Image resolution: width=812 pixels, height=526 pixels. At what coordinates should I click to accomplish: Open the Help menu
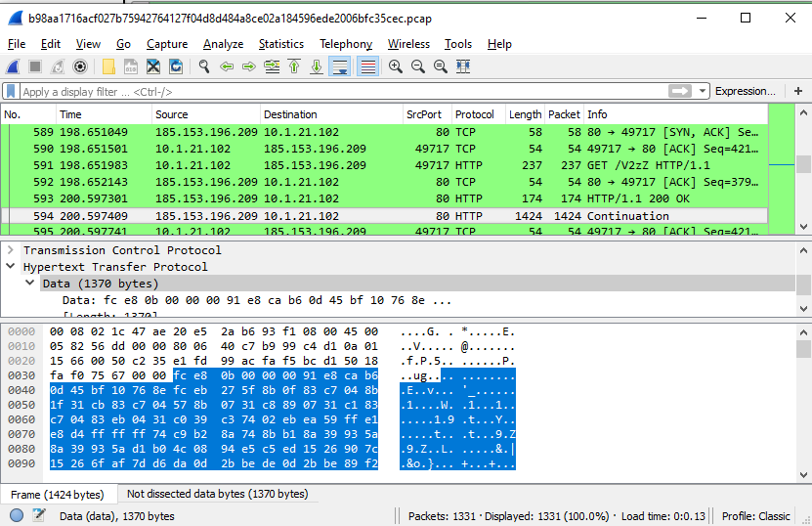point(499,44)
